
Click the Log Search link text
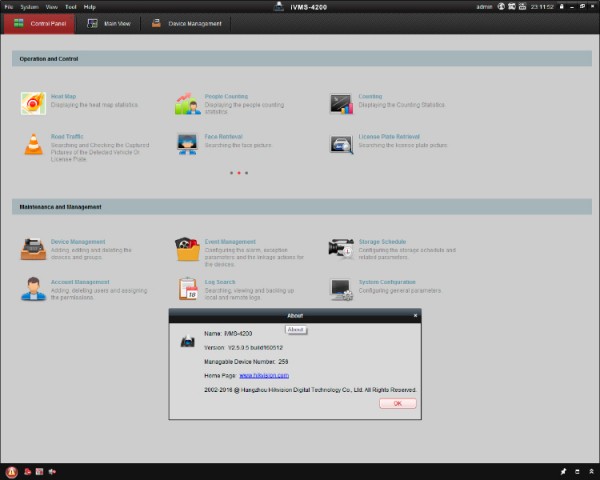click(x=220, y=282)
